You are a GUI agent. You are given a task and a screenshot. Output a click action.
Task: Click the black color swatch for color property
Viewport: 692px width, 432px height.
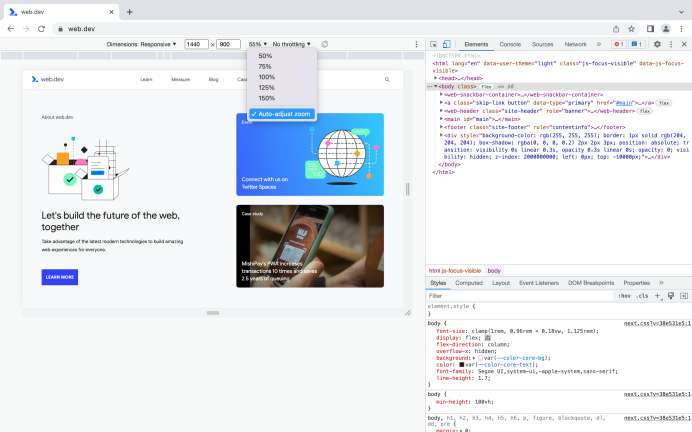(462, 364)
